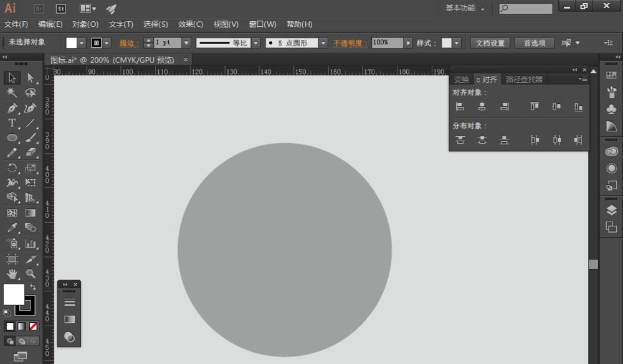This screenshot has height=364, width=623.
Task: Swap fill and stroke colors
Action: 33,287
